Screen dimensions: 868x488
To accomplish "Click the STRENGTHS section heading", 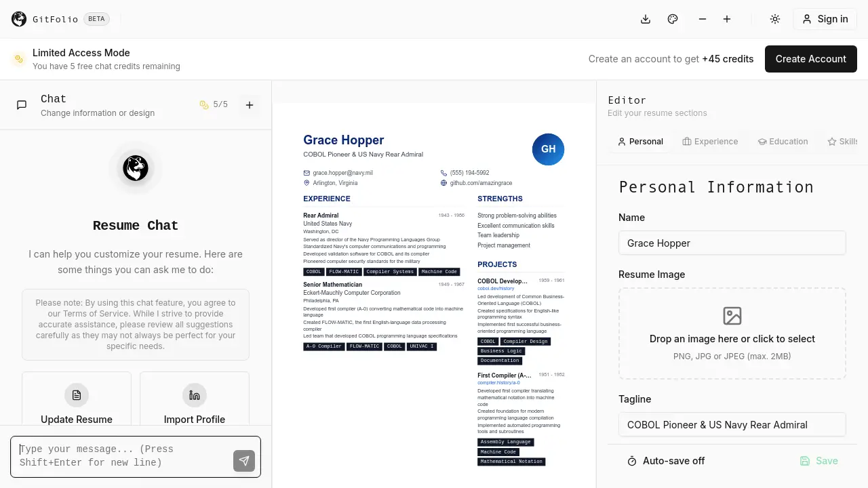I will tap(500, 199).
